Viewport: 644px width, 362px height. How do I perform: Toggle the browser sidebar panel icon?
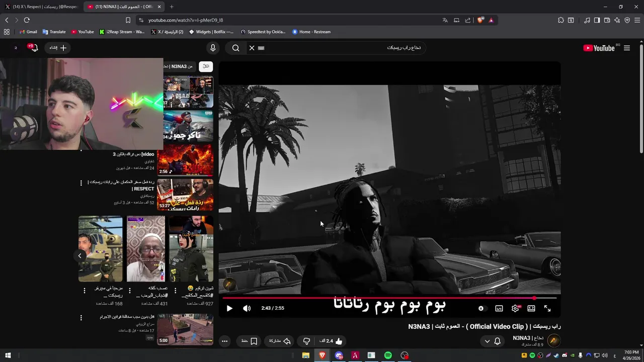point(597,20)
